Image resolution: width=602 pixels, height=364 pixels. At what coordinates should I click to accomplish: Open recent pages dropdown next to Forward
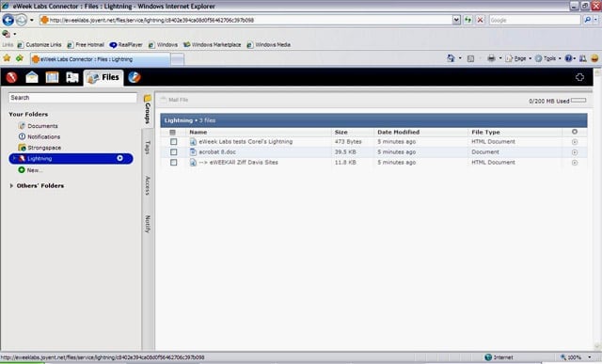tap(32, 20)
